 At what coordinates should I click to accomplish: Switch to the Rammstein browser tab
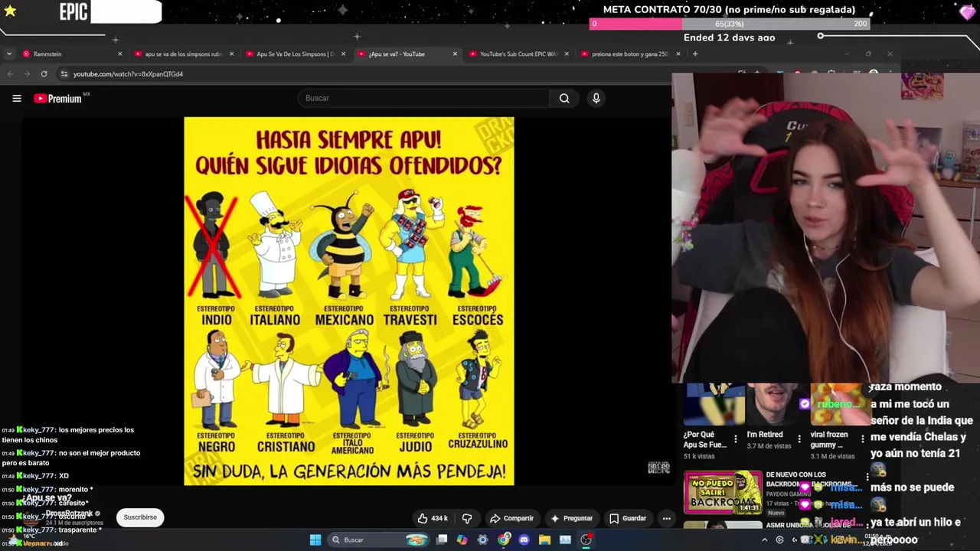point(72,54)
